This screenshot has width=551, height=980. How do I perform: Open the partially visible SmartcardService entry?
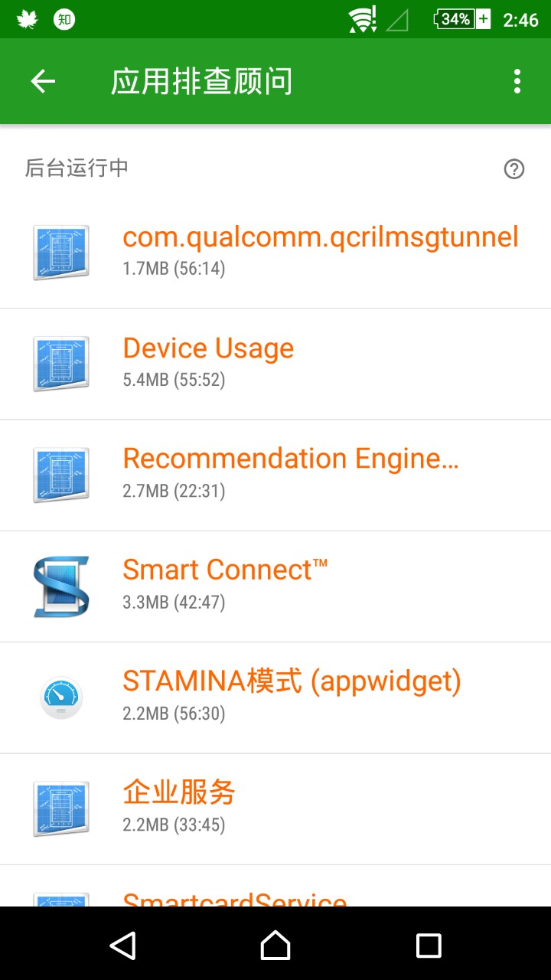tap(234, 897)
